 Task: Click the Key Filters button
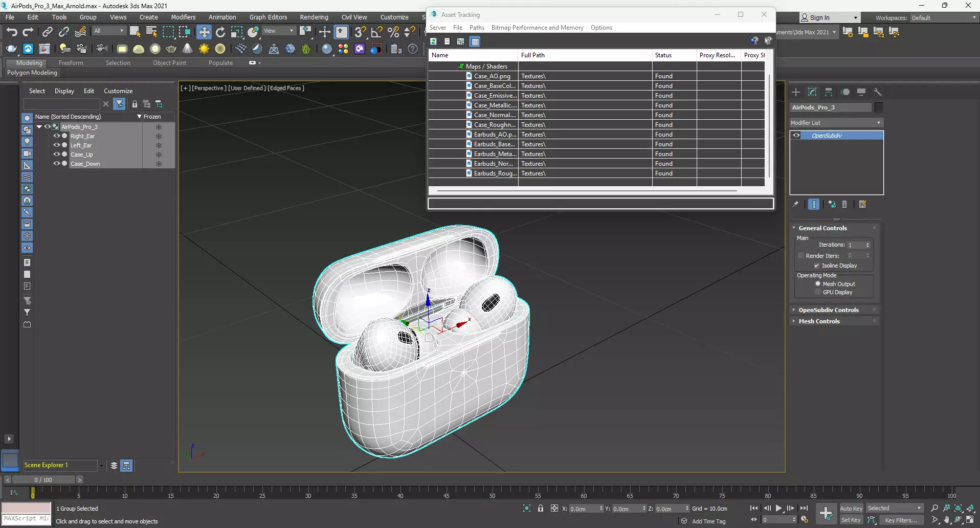pyautogui.click(x=901, y=520)
